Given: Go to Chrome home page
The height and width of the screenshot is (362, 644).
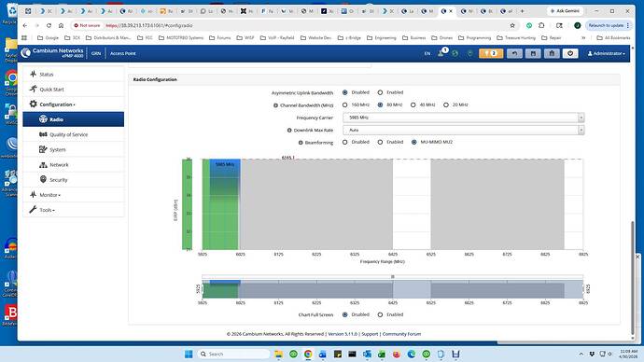Looking at the screenshot, I should click(61, 25).
